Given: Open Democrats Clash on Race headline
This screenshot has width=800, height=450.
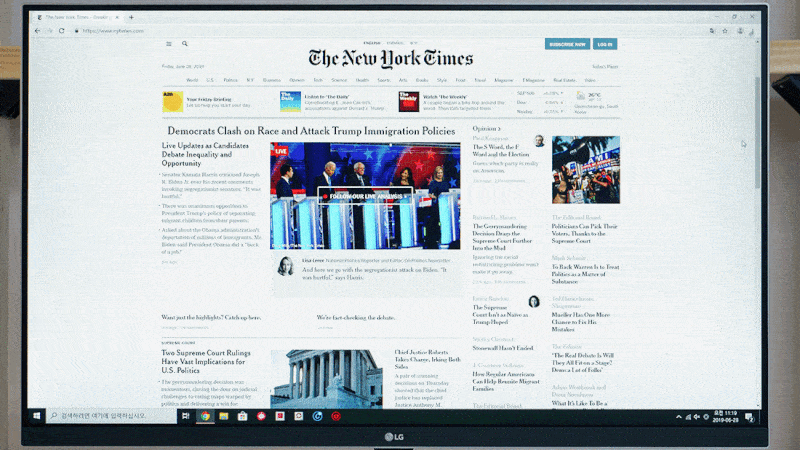Looking at the screenshot, I should [310, 131].
